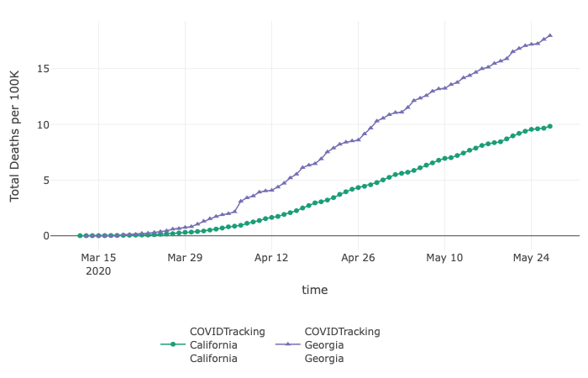Click the Mar 29 x-axis tick label
The height and width of the screenshot is (378, 588).
(x=185, y=258)
